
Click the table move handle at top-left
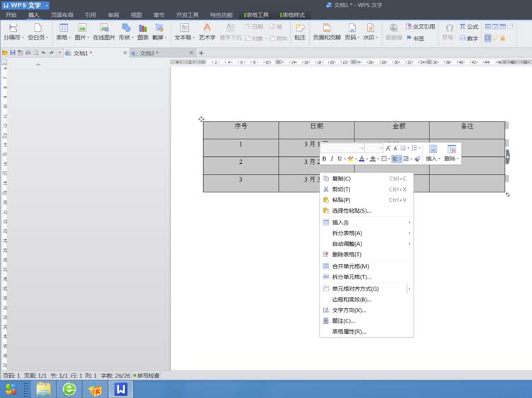tap(201, 119)
